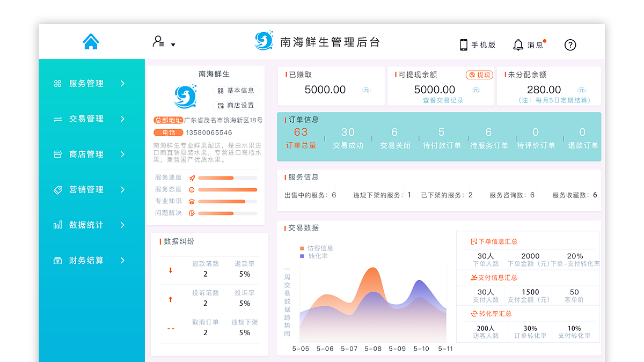Select the 数据统计 menu item
Viewport: 644px width, 362px height.
point(85,225)
